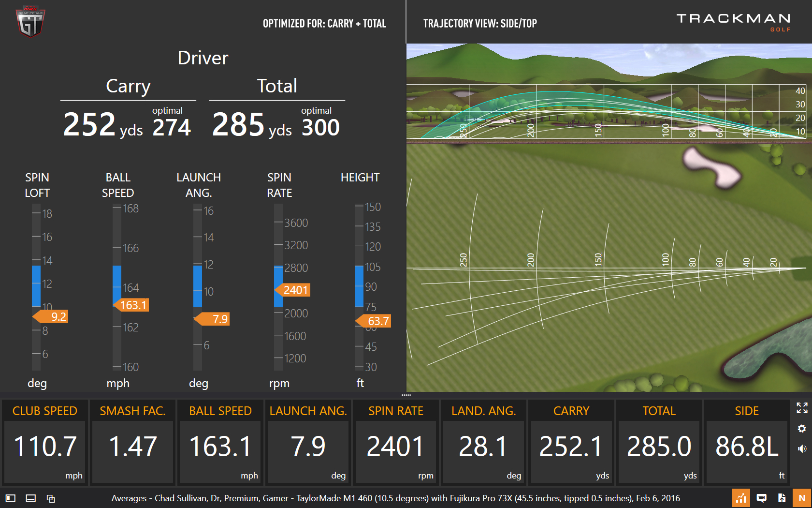Click the top-view 250 yard marker

point(463,260)
